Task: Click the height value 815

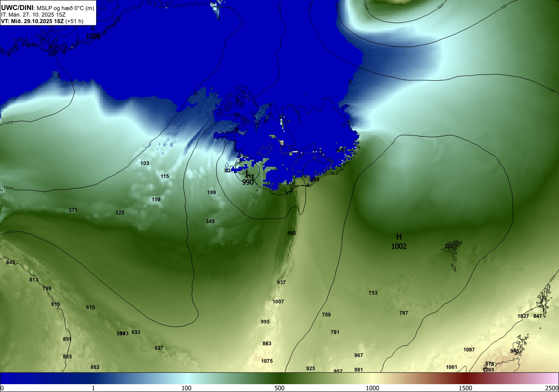Action: pos(55,304)
